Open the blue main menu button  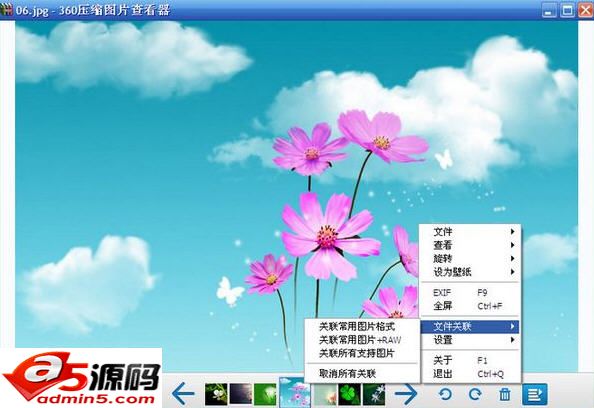click(x=535, y=394)
